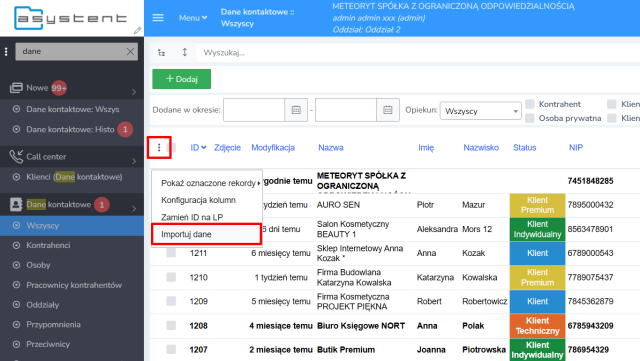This screenshot has width=640, height=361.
Task: Enable the Osoba prywatna checkbox filter
Action: tap(529, 118)
